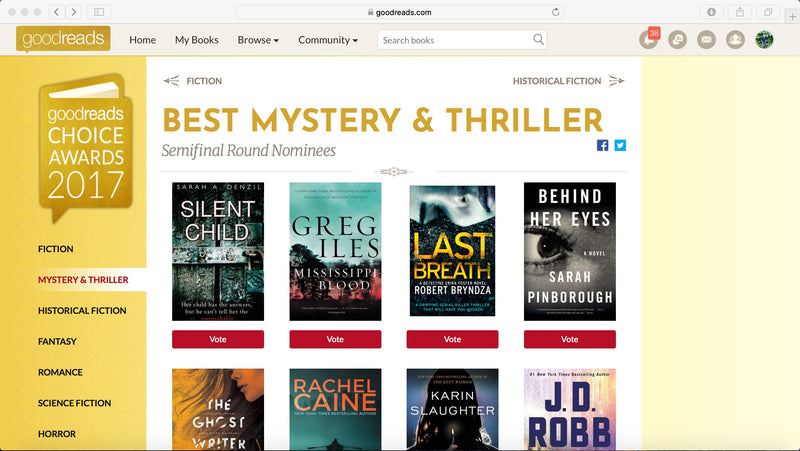Screen dimensions: 800x451
Task: Open the notifications bell showing 38
Action: click(x=648, y=39)
